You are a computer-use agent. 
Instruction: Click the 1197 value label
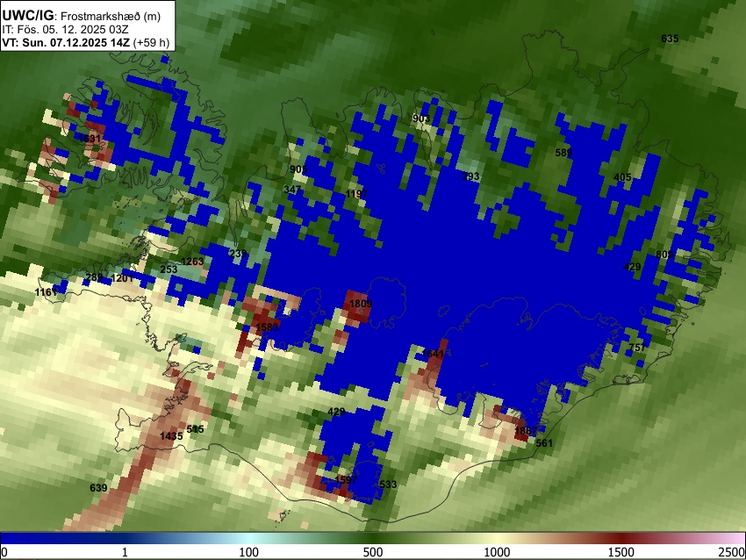(356, 194)
